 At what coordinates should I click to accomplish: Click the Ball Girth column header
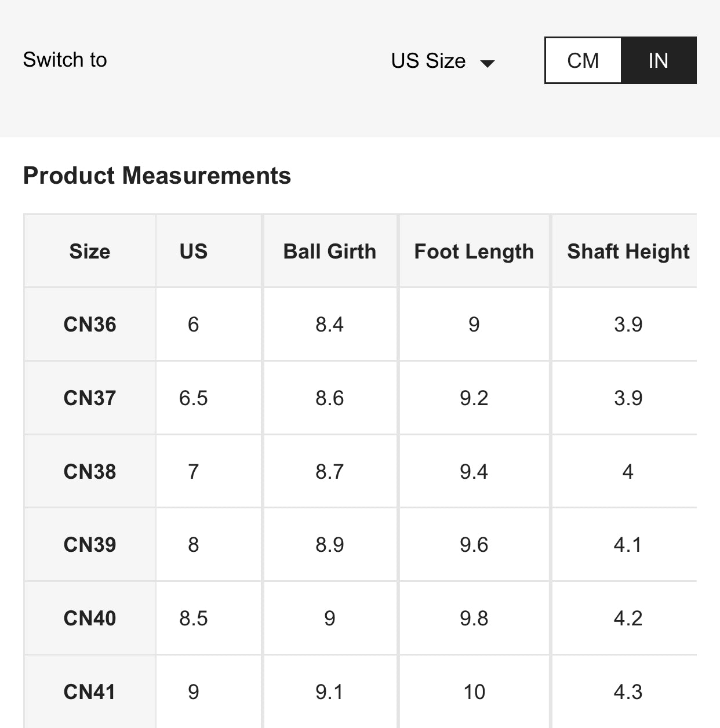(329, 252)
